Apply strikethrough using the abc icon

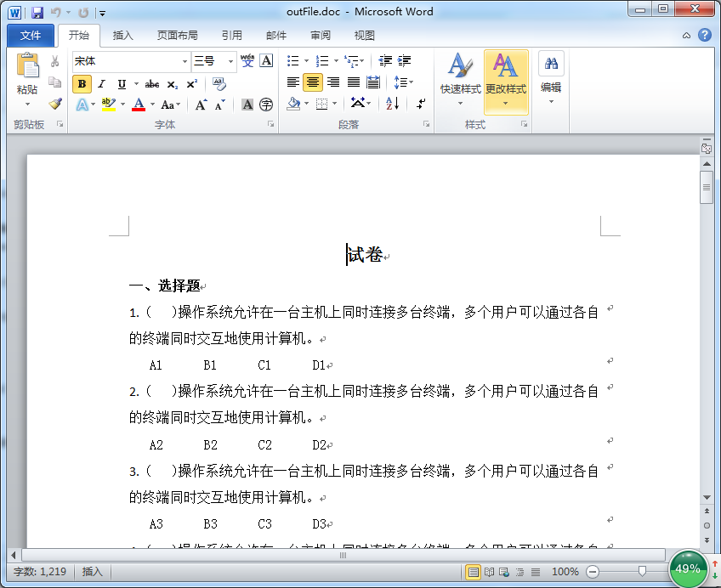pyautogui.click(x=152, y=83)
